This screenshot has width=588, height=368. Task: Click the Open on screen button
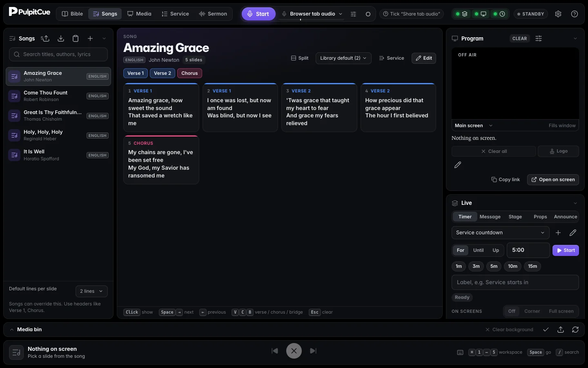click(x=553, y=180)
